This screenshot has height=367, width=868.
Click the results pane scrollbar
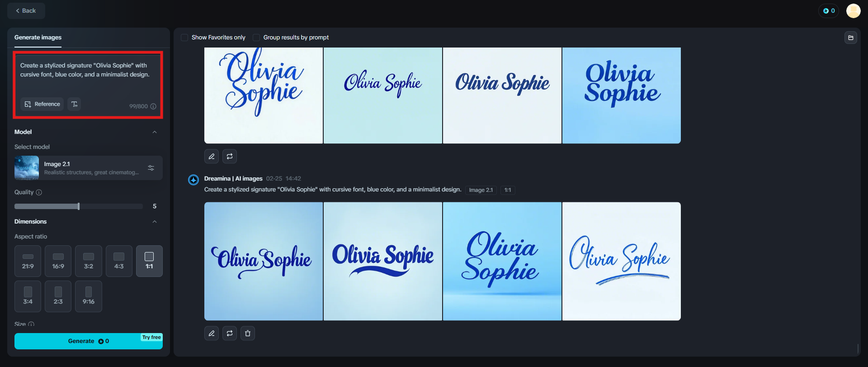point(858,348)
